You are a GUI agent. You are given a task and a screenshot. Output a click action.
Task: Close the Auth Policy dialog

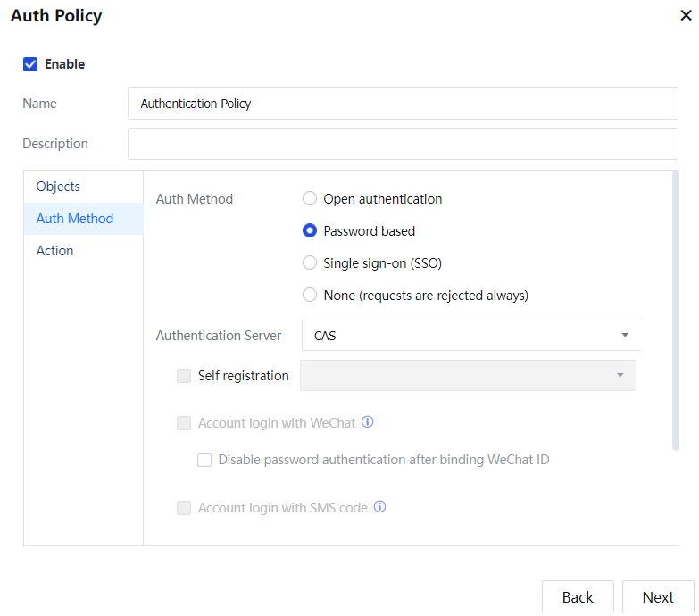[x=685, y=15]
